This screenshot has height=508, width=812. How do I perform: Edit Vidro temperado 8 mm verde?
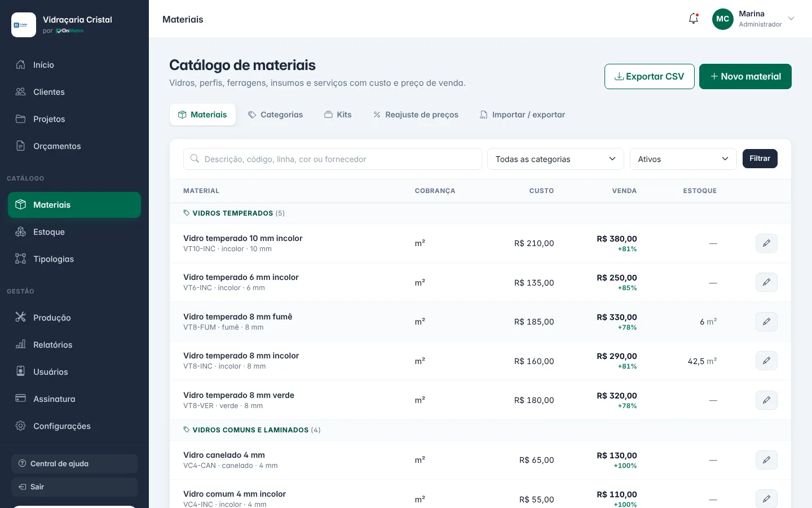(766, 400)
